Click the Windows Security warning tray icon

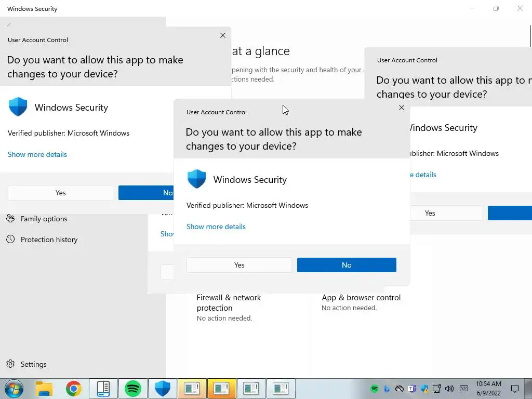click(x=424, y=389)
